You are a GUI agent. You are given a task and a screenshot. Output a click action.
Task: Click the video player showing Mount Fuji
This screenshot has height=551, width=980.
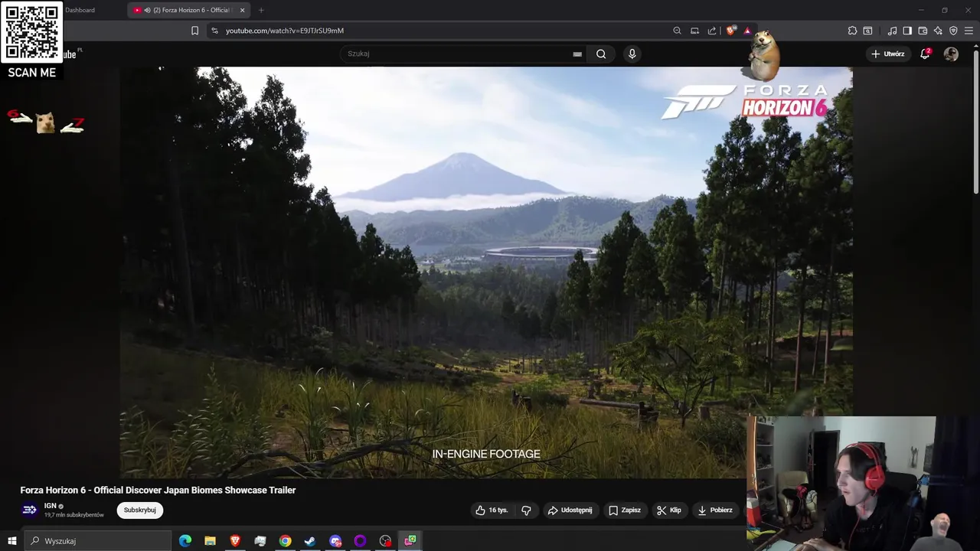point(486,272)
